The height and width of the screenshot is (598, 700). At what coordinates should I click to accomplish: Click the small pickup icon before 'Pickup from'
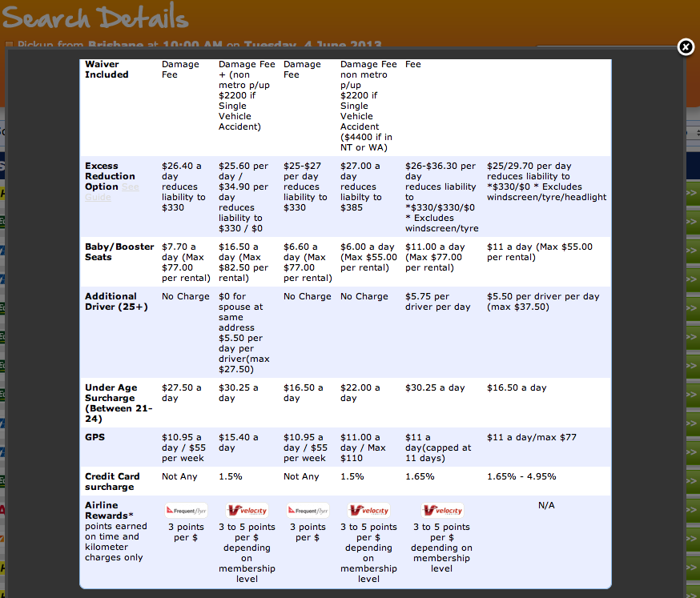click(10, 46)
